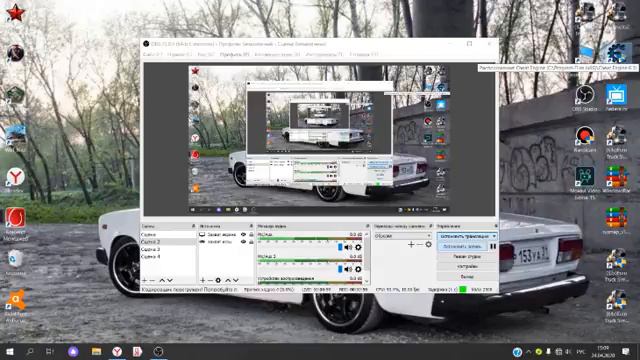Add a new scene with the plus icon
640x360 pixels.
click(144, 280)
